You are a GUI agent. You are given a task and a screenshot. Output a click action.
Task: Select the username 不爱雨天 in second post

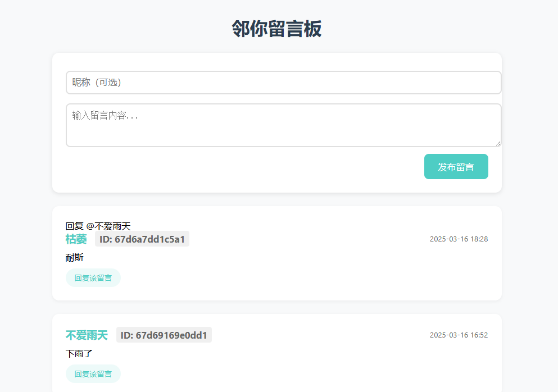click(x=87, y=335)
